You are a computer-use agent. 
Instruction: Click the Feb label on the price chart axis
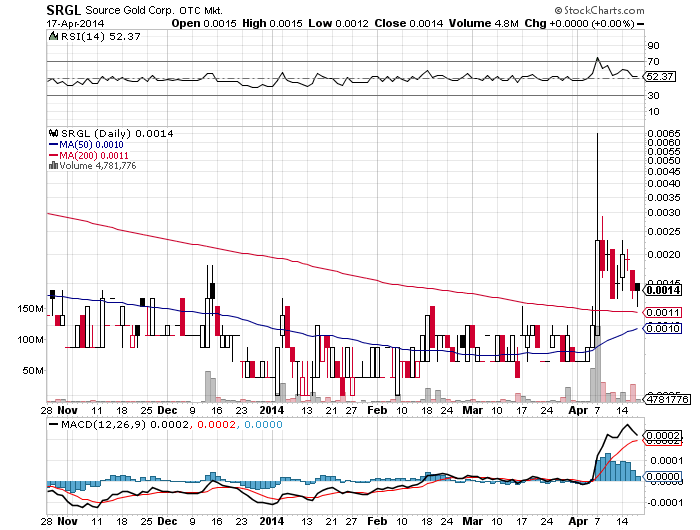point(377,410)
